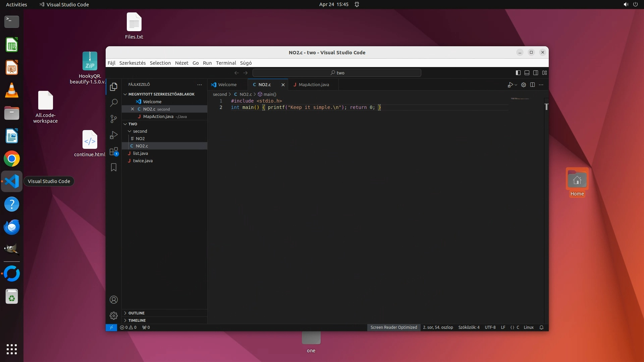Open the Terminal menu
This screenshot has width=644, height=362.
tap(226, 63)
